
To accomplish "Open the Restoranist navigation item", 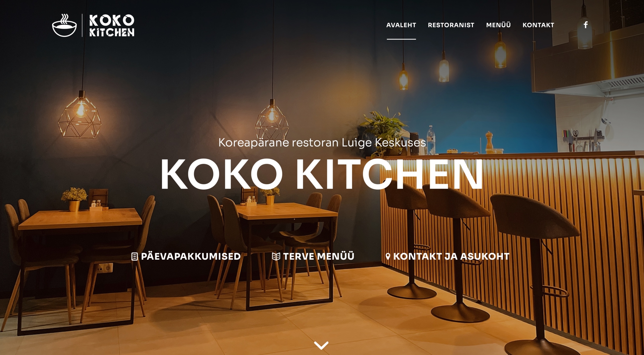I will 451,25.
